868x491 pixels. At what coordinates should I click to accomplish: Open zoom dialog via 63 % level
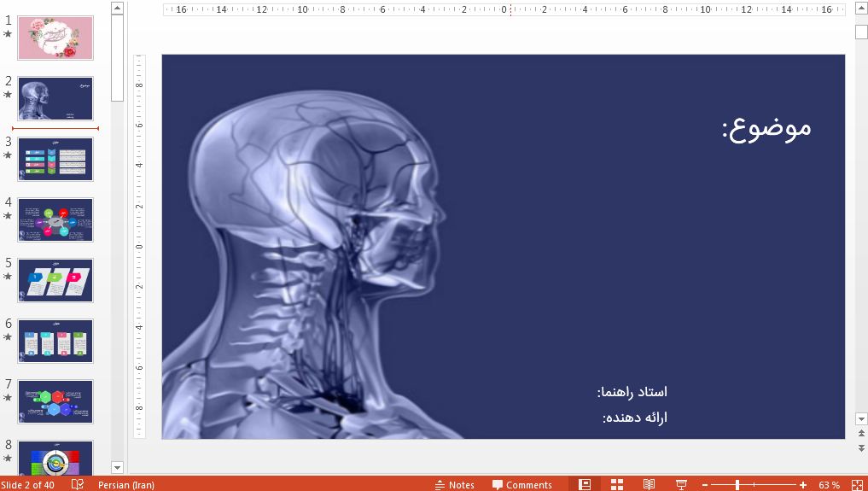tap(829, 484)
